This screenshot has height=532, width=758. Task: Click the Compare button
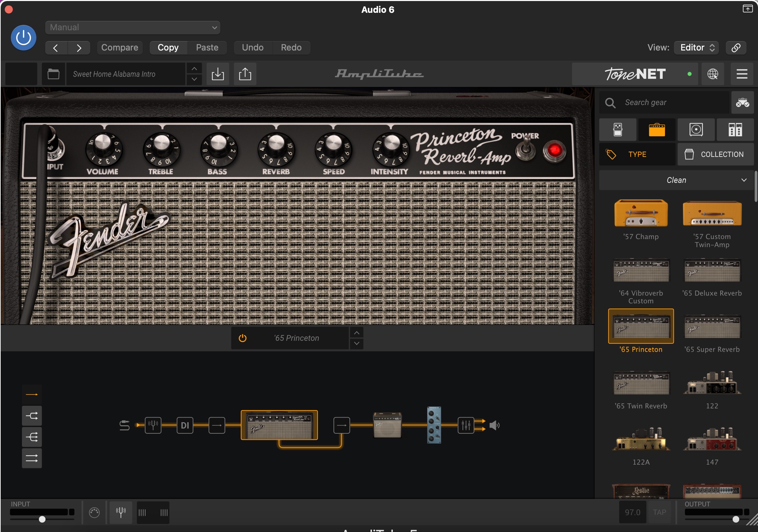[120, 47]
